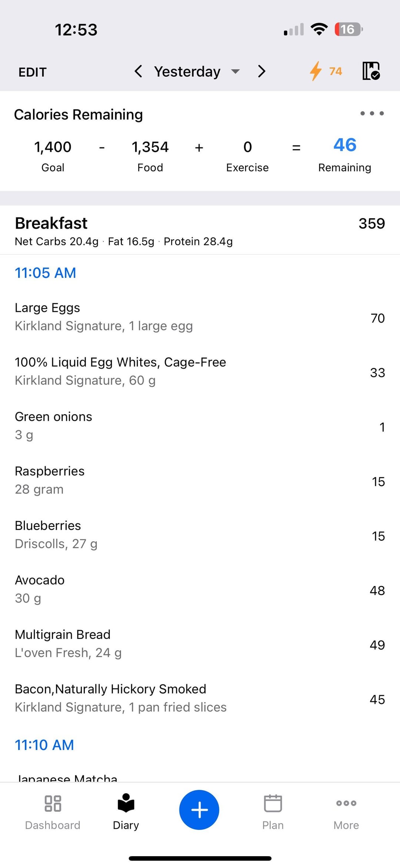Tap the EDIT button

pyautogui.click(x=33, y=72)
